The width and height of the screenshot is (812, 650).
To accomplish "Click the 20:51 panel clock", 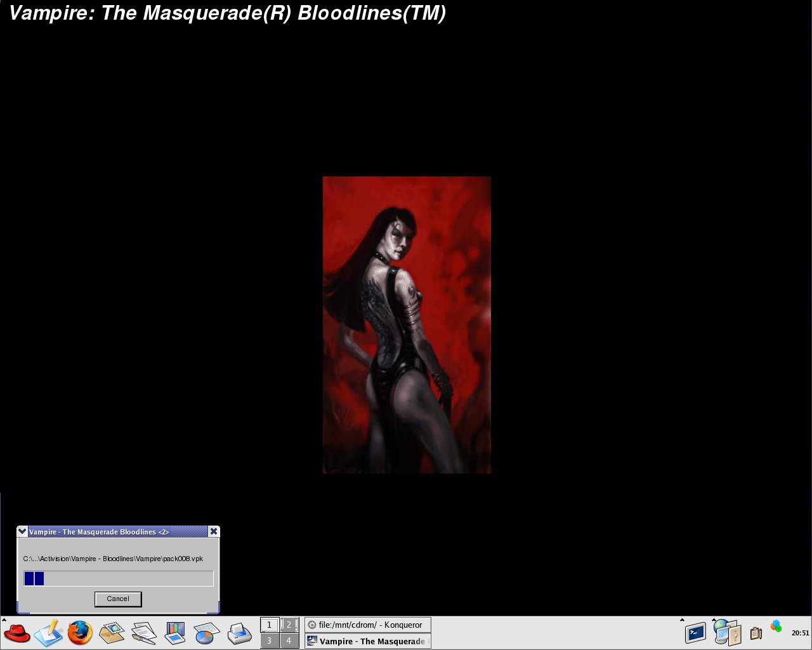I will click(x=800, y=633).
